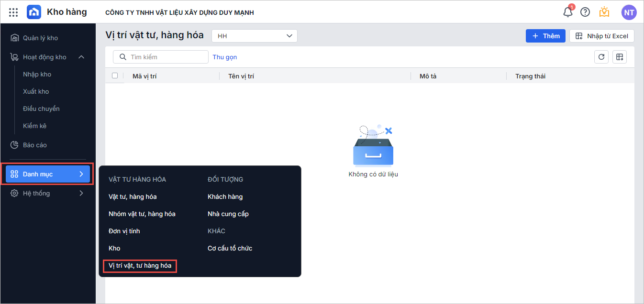Open the notifications bell
The height and width of the screenshot is (304, 644).
coord(568,12)
